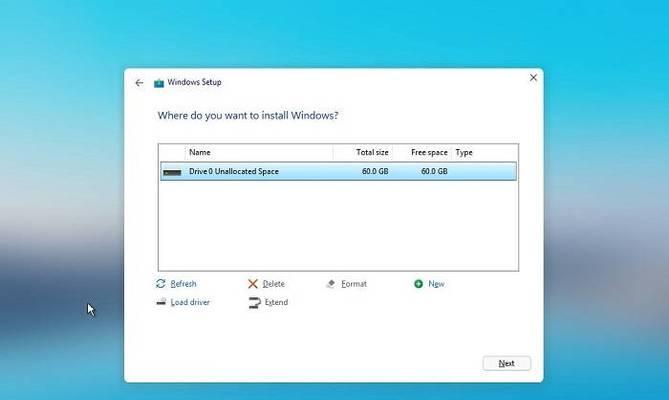Sort by the Free space column header
This screenshot has height=400, width=669.
(429, 152)
